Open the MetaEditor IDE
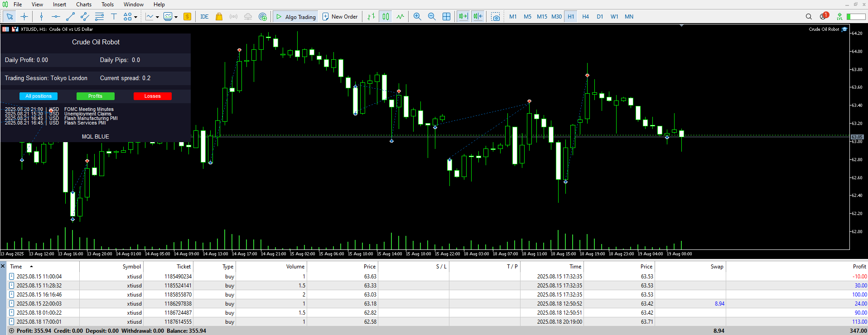 (x=204, y=17)
